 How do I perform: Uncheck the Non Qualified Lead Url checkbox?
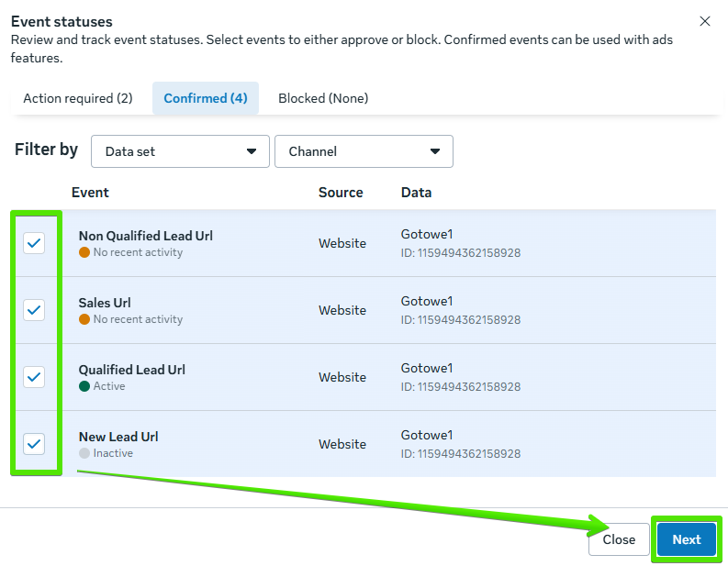pos(34,243)
